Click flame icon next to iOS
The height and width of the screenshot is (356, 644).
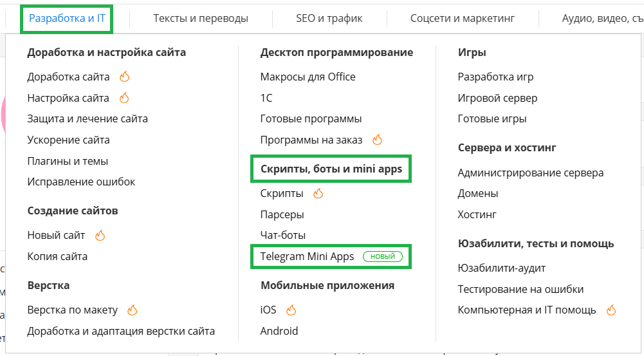coord(291,310)
